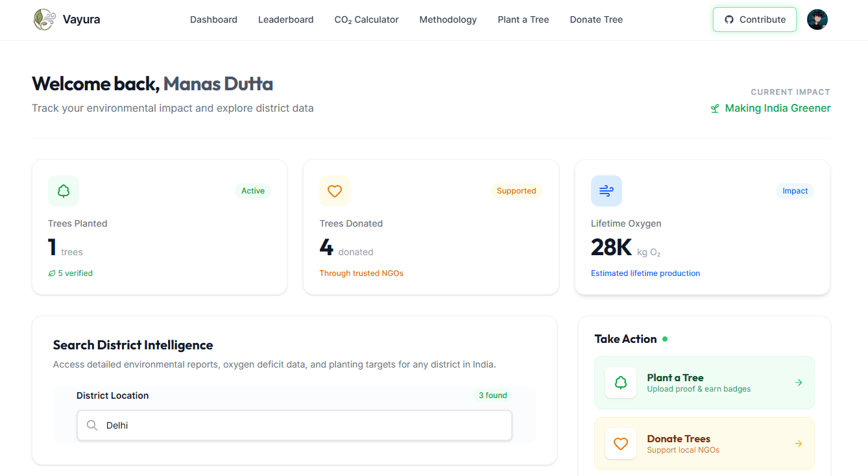Navigate to Methodology
The width and height of the screenshot is (868, 476).
pos(448,19)
